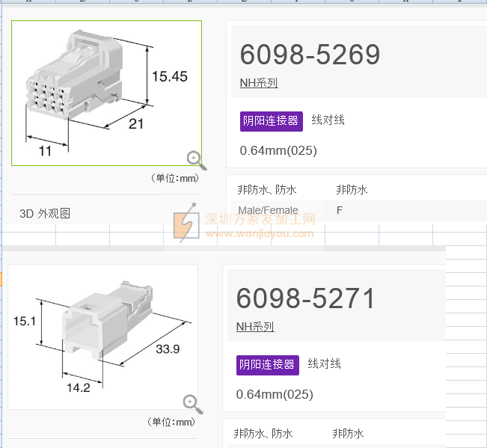Click the 0.64mm(025) text under 6098-5269
Viewport: 487px width, 448px height.
[278, 150]
